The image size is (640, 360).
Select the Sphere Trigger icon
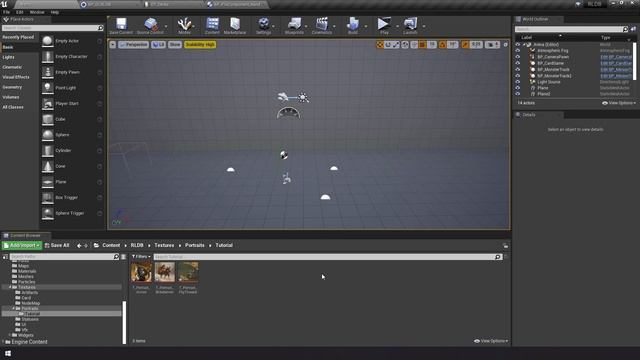(48, 213)
